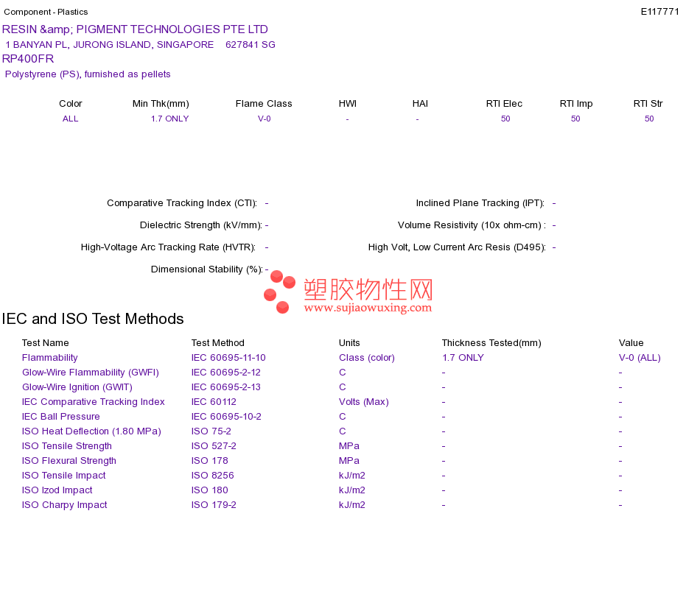Open ISO Heat Deflection (1.80 MPa) link
The height and width of the screenshot is (589, 700).
91,431
